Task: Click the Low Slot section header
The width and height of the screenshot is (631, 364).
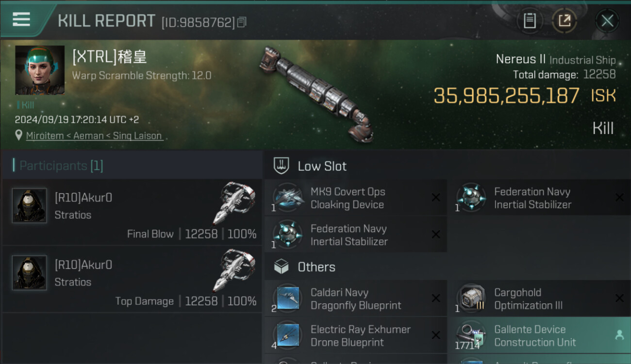Action: click(322, 166)
